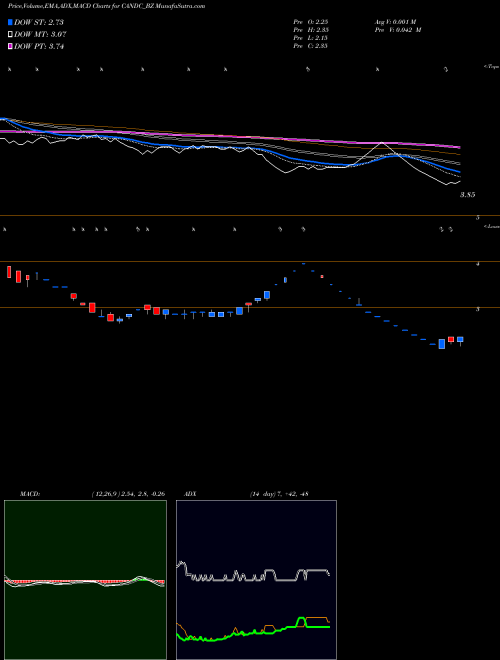
Task: Click the 'Pre H: 2.35' value
Action: (311, 30)
